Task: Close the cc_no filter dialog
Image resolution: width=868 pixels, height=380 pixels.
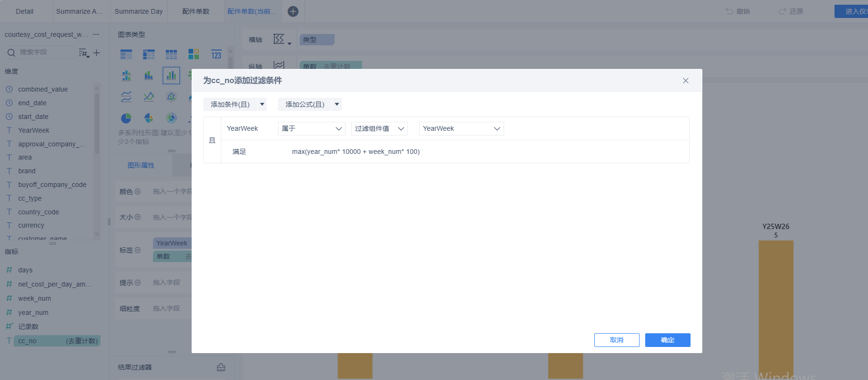Action: pyautogui.click(x=686, y=81)
